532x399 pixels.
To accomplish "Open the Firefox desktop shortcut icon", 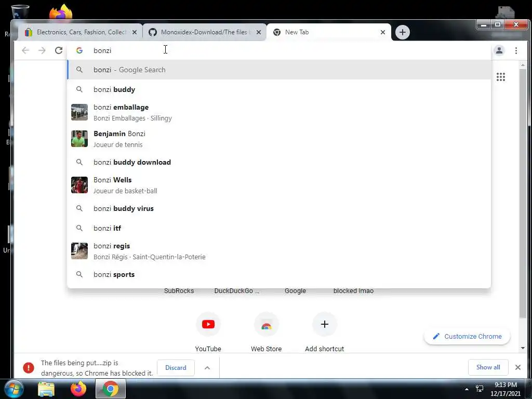I will pos(61,11).
